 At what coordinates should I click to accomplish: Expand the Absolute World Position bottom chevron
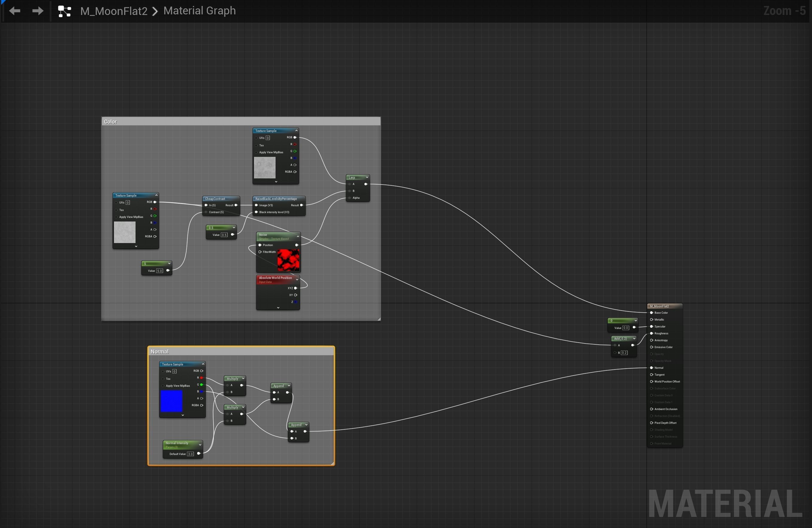(x=278, y=307)
